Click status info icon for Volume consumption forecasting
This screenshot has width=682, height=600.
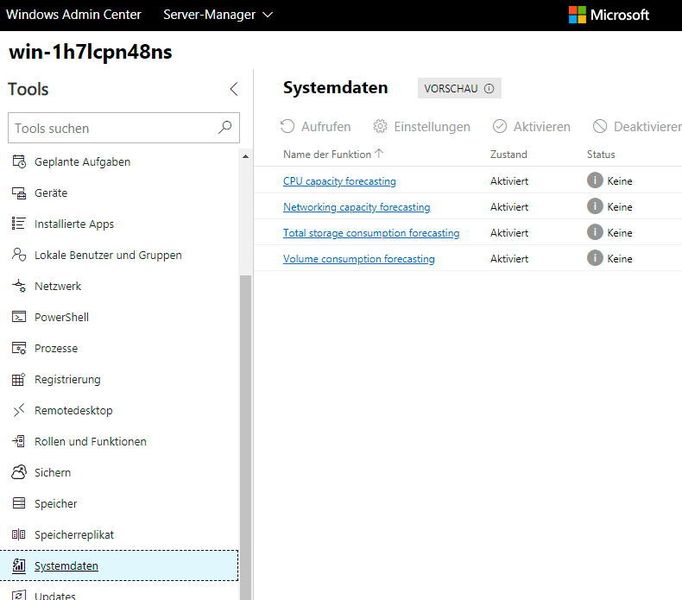(x=595, y=258)
